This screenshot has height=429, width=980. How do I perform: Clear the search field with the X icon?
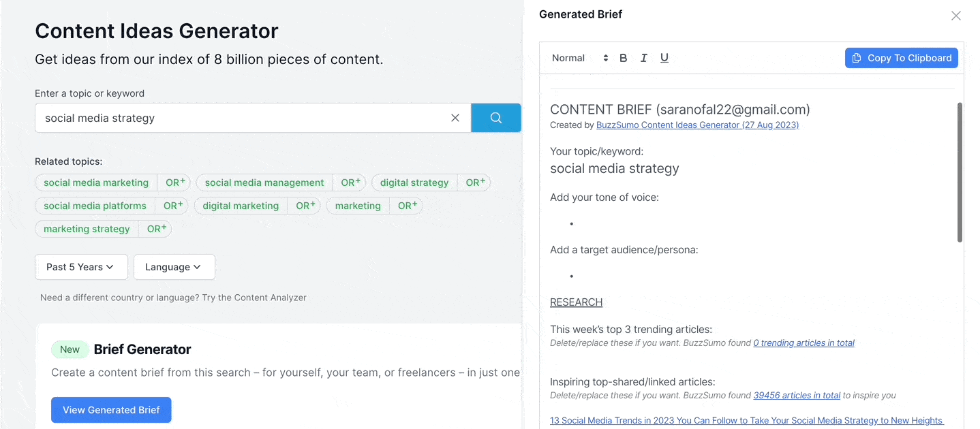click(x=455, y=117)
